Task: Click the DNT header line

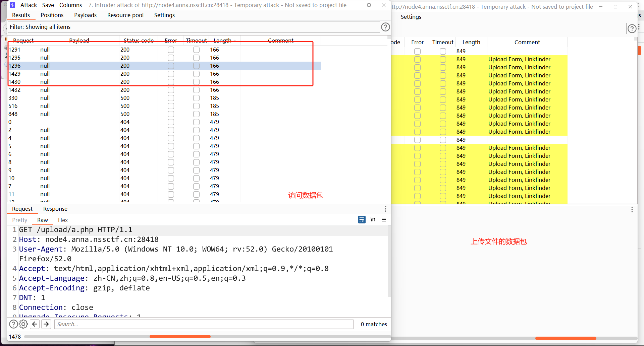Action: 32,298
